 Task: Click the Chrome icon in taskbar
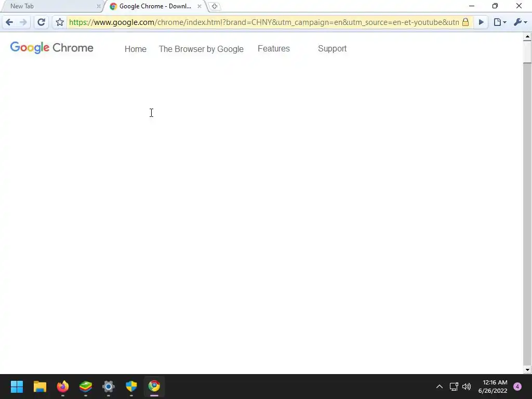[154, 387]
